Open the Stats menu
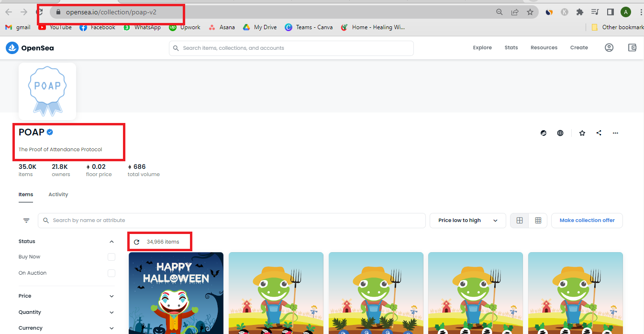 [511, 47]
